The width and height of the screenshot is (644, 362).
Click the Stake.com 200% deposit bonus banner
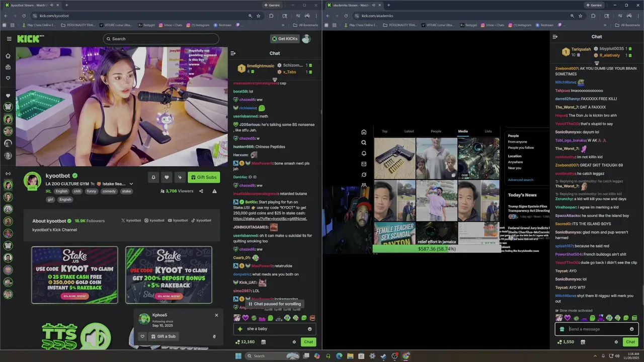point(169,275)
